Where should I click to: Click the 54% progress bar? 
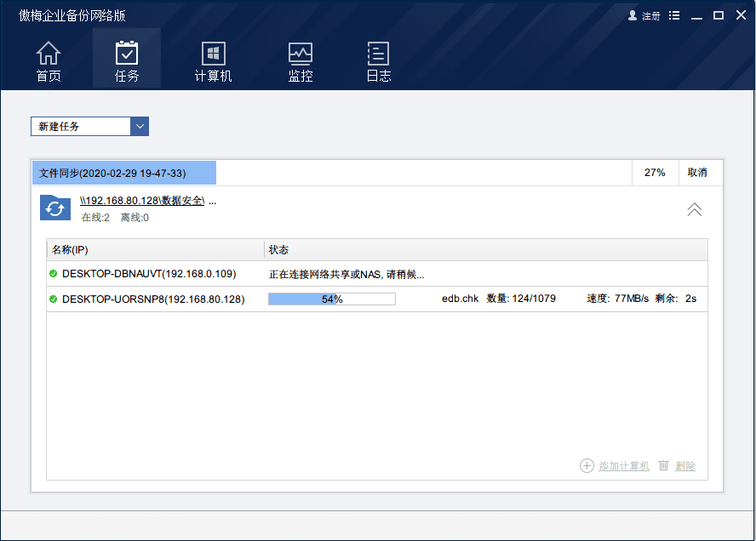tap(332, 299)
